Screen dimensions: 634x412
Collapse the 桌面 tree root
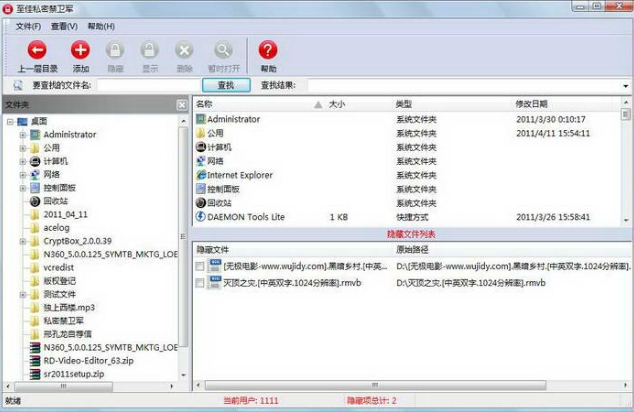(11, 121)
